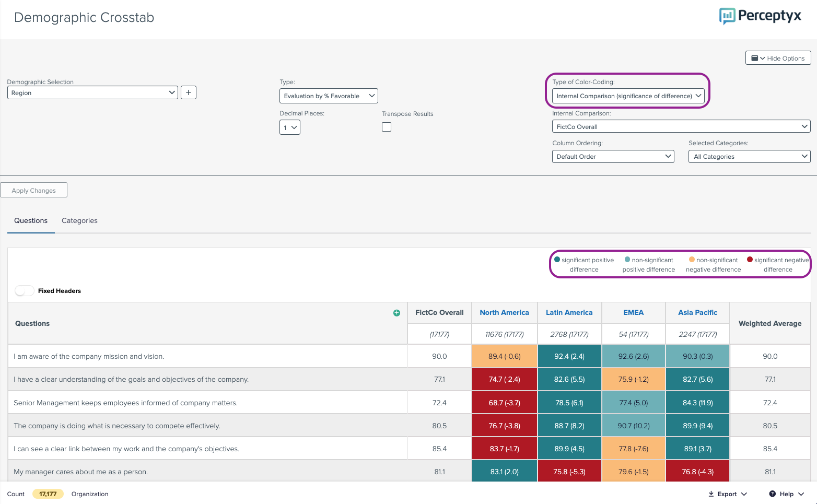Click the Help question mark icon
The width and height of the screenshot is (817, 504).
pos(772,494)
